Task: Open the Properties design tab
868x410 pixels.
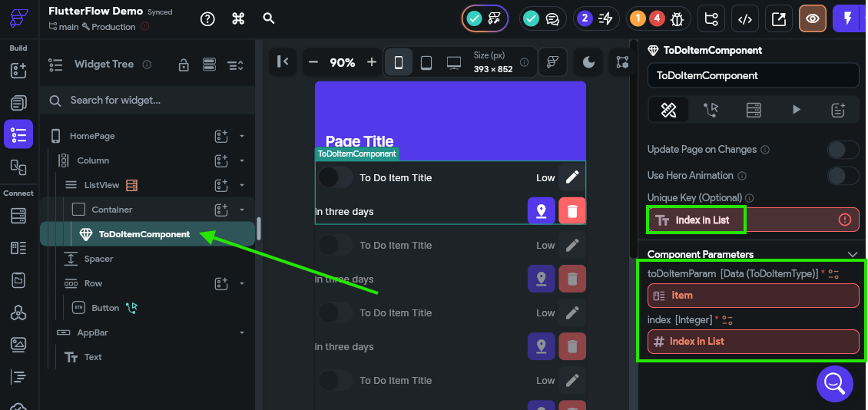Action: tap(668, 110)
